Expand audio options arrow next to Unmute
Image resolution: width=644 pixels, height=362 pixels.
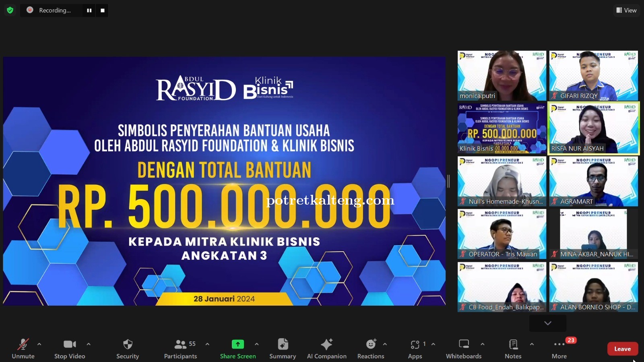pyautogui.click(x=39, y=344)
